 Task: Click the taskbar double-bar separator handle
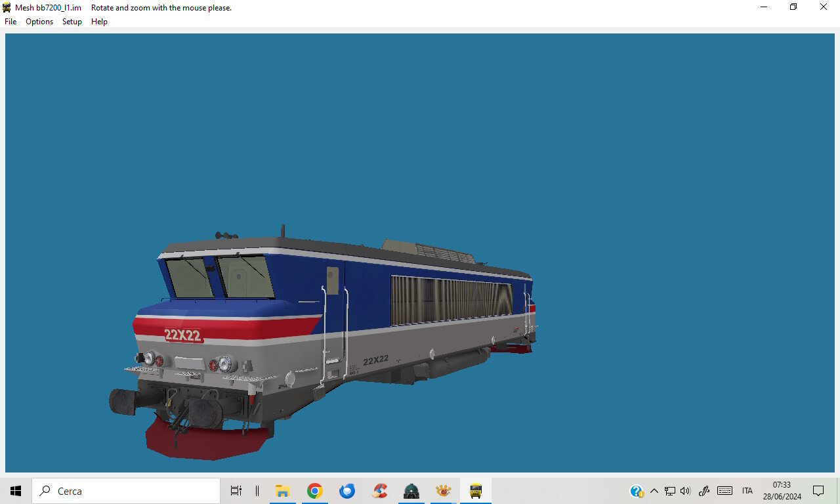tap(257, 491)
